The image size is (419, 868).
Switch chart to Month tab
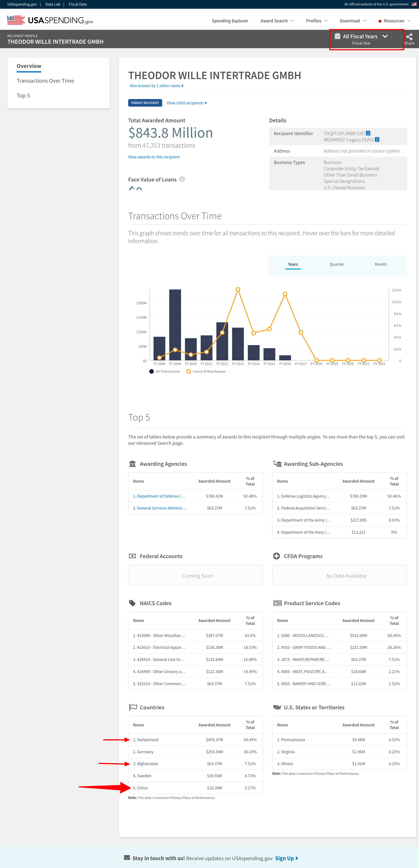pyautogui.click(x=380, y=264)
